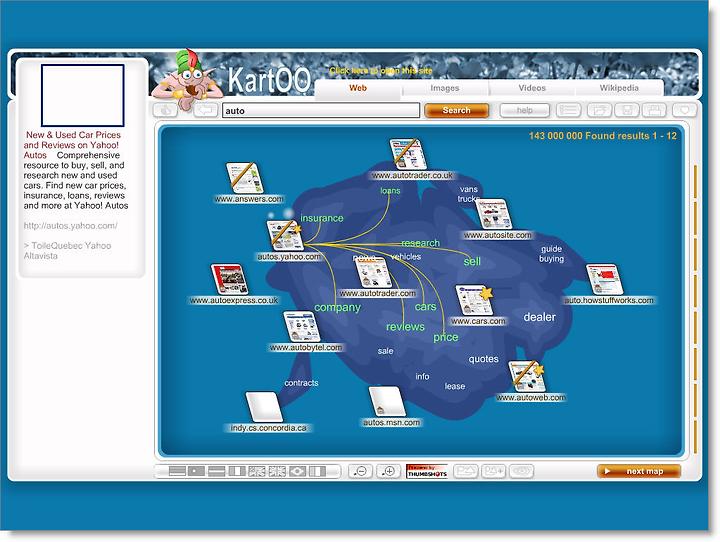The width and height of the screenshot is (720, 542).
Task: Open the www.autoexpress.co.uk site thumbnail
Action: [x=229, y=279]
